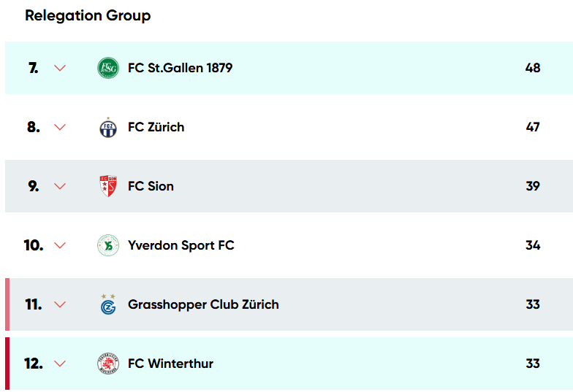The height and width of the screenshot is (392, 573).
Task: Open the FC Winterthur team name
Action: coord(170,364)
